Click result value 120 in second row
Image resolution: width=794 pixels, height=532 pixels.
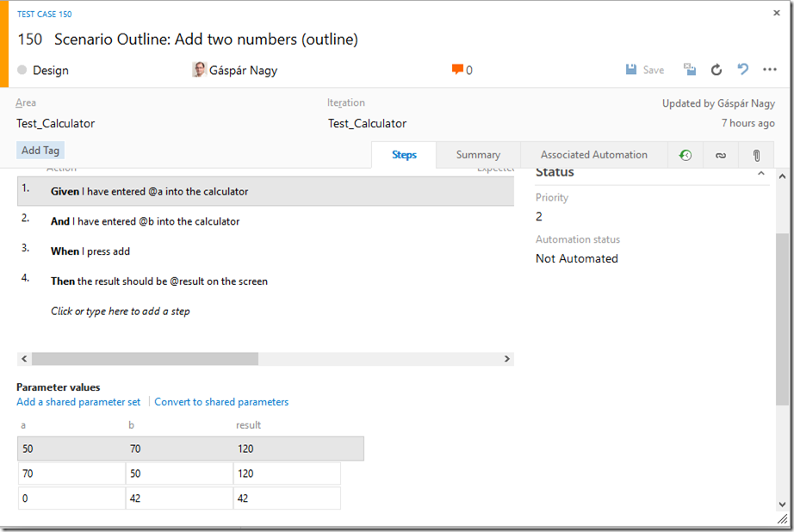click(x=287, y=473)
